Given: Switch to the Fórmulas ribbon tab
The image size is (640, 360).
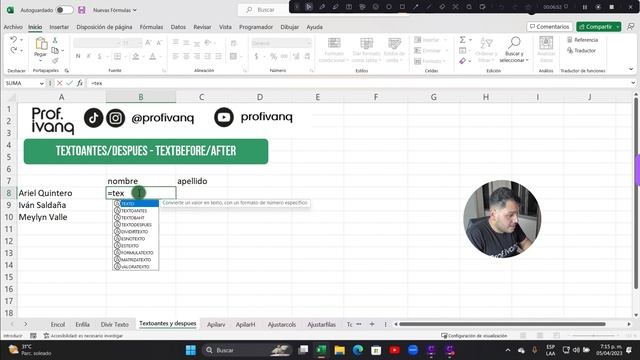Looking at the screenshot, I should [x=151, y=27].
